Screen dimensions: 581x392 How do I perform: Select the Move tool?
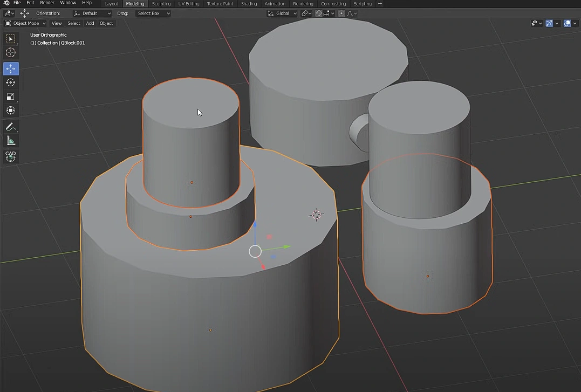point(11,68)
